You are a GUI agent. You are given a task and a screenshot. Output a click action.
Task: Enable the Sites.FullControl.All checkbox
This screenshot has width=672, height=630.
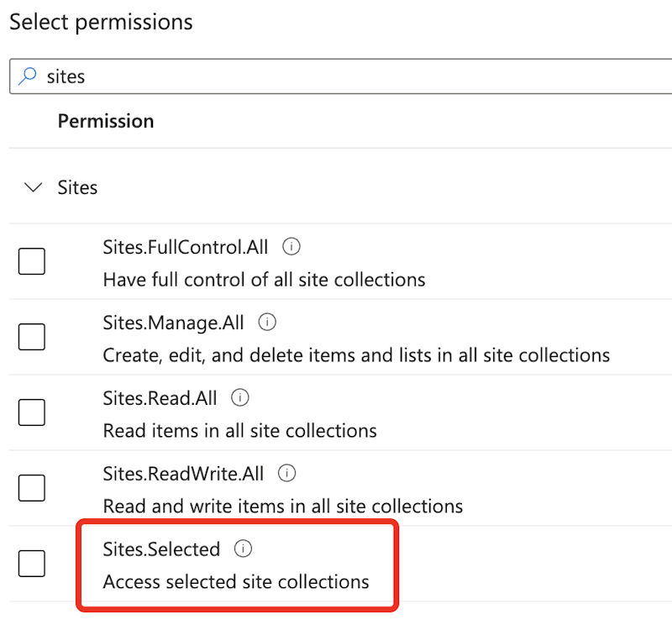(x=32, y=262)
